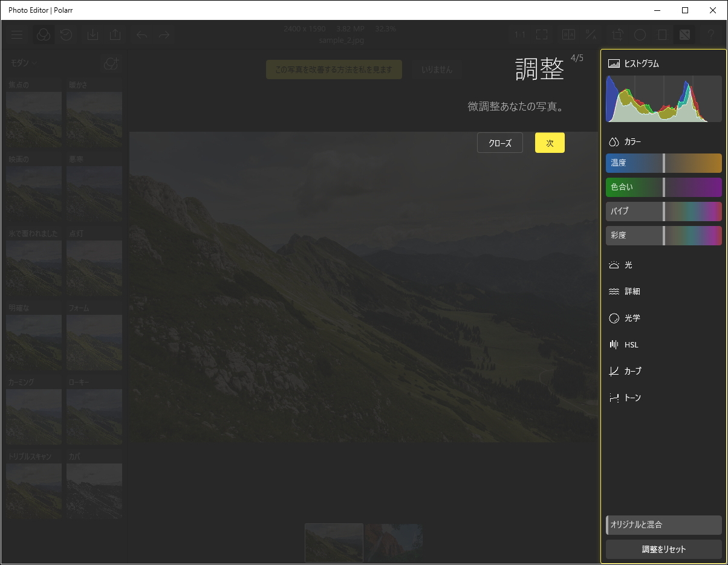Click the バイブ vibrance slider
The width and height of the screenshot is (728, 565).
[x=664, y=211]
